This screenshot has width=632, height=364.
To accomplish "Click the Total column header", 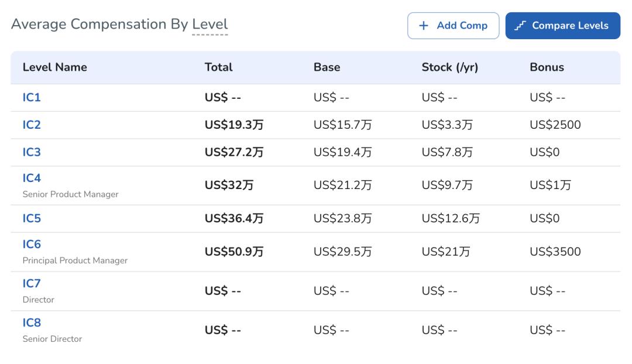I will pos(218,67).
